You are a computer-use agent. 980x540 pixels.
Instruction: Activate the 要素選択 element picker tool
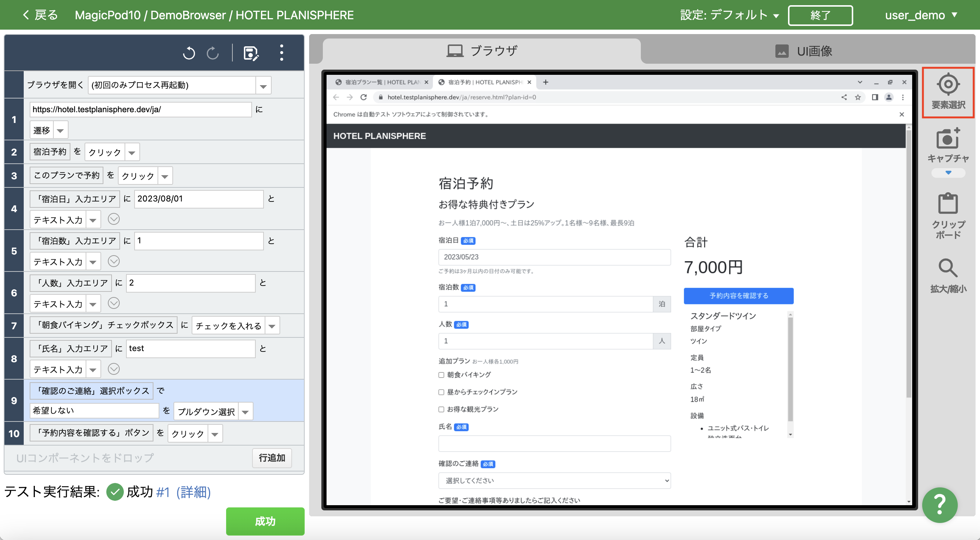tap(948, 92)
